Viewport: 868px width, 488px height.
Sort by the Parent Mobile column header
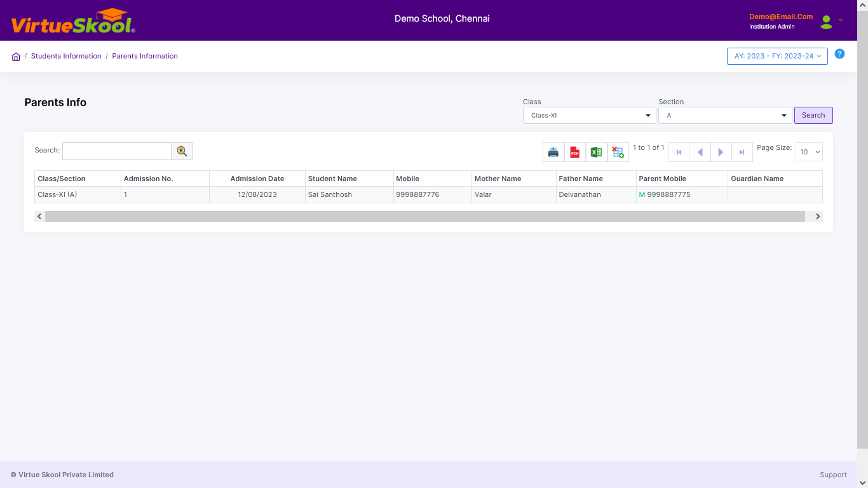(x=682, y=179)
